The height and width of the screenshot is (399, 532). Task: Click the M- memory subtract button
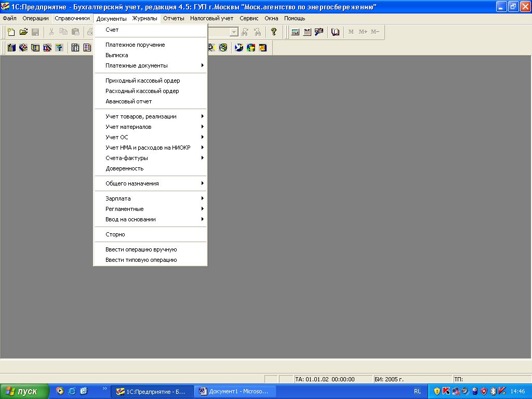click(375, 32)
